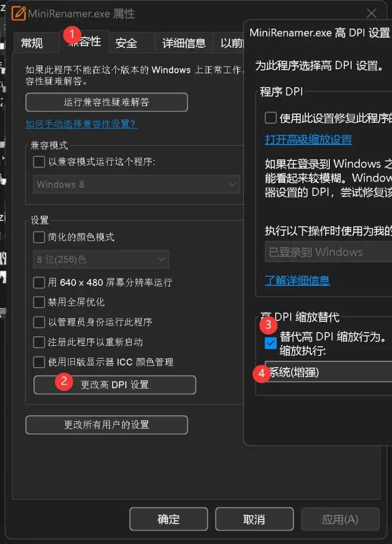Click the MiniRenamer pencil icon in title bar
This screenshot has width=392, height=544.
(x=19, y=13)
